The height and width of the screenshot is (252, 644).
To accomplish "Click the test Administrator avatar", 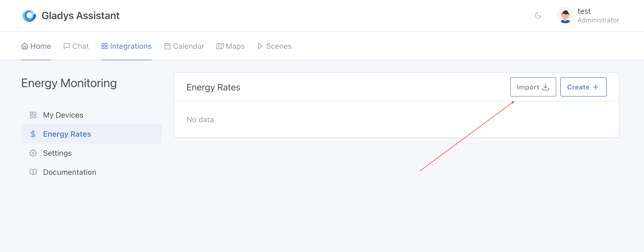I will click(x=565, y=15).
